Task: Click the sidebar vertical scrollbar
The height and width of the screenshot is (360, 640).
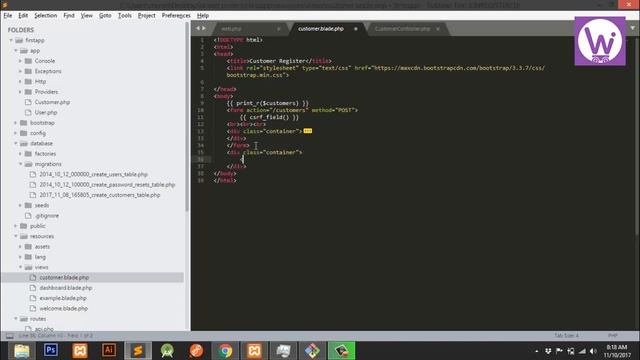Action: 187,116
